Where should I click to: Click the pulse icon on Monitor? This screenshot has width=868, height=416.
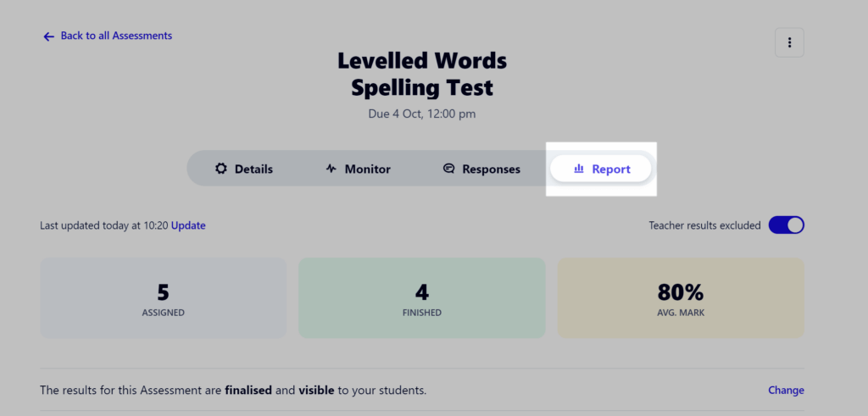click(331, 169)
